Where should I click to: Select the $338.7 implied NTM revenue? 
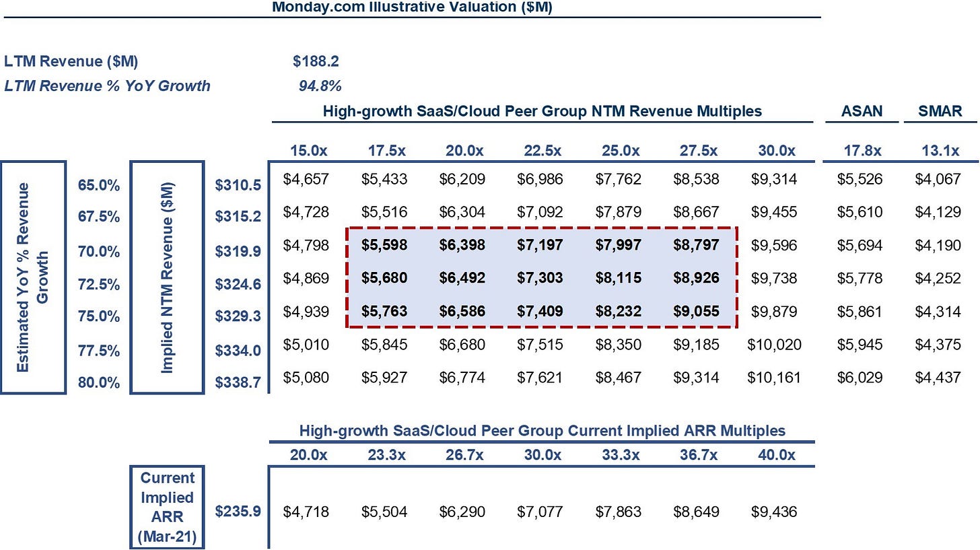coord(238,382)
